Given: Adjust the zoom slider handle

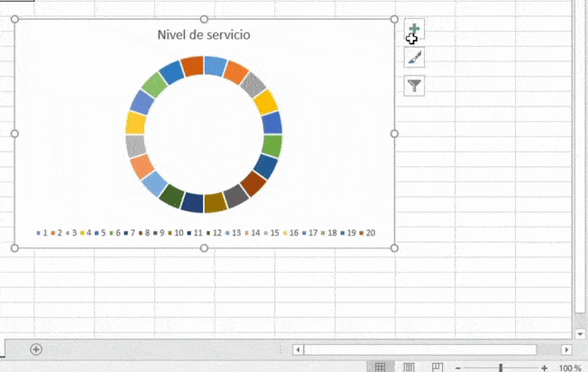Looking at the screenshot, I should click(x=501, y=367).
